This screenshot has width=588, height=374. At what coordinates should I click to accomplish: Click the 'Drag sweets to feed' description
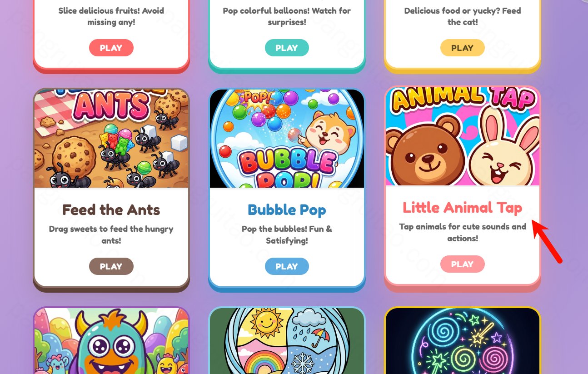(x=111, y=234)
